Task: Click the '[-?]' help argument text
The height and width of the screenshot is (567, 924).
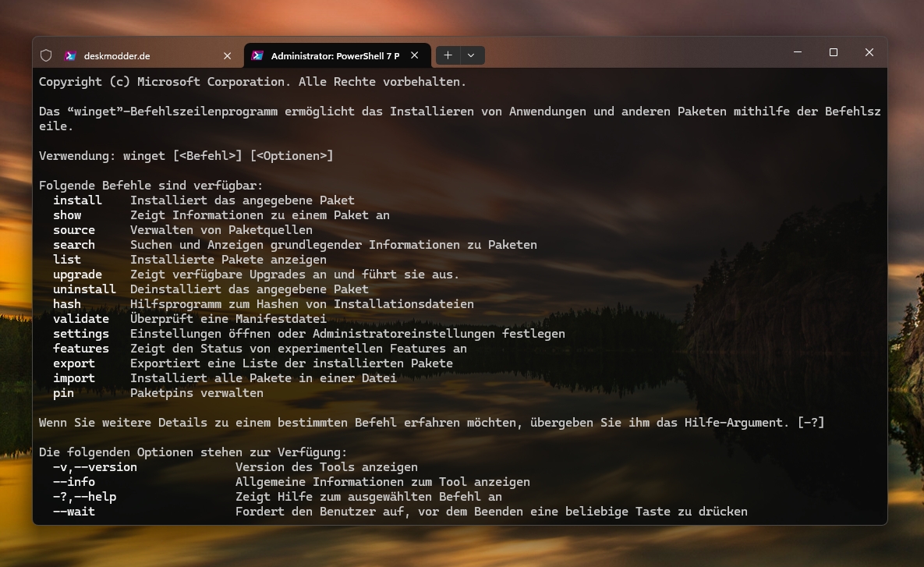Action: pyautogui.click(x=811, y=423)
